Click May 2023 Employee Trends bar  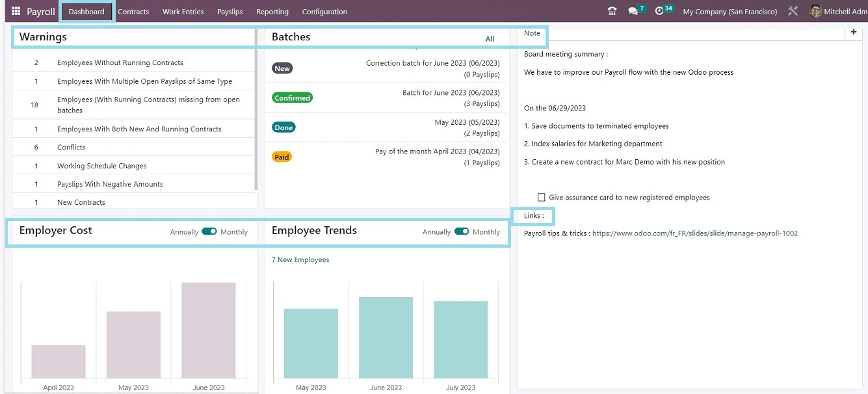point(311,343)
